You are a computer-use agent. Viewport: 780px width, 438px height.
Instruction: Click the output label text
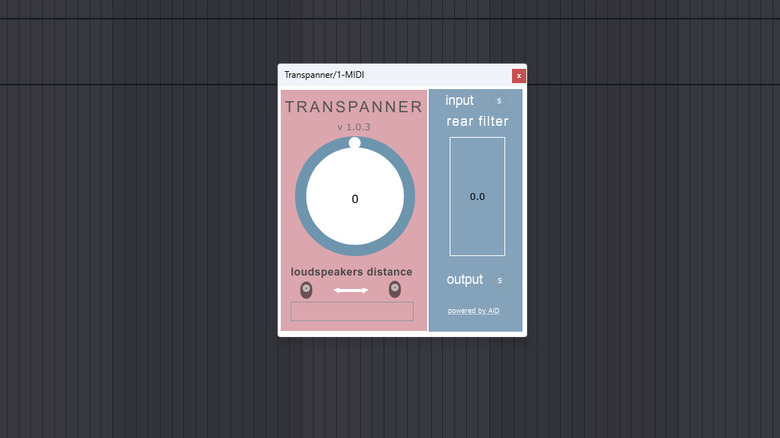click(464, 280)
